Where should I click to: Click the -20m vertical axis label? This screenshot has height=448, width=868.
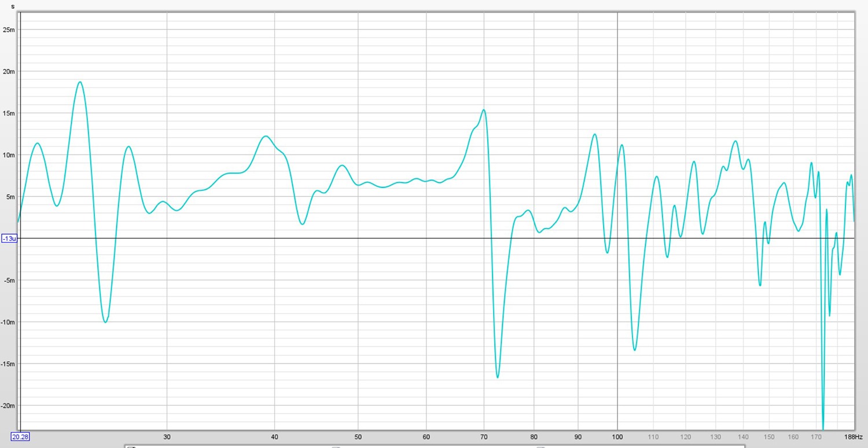tap(8, 406)
